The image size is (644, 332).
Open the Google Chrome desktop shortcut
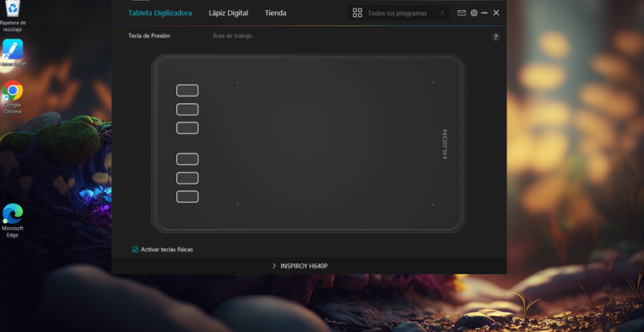pos(13,97)
